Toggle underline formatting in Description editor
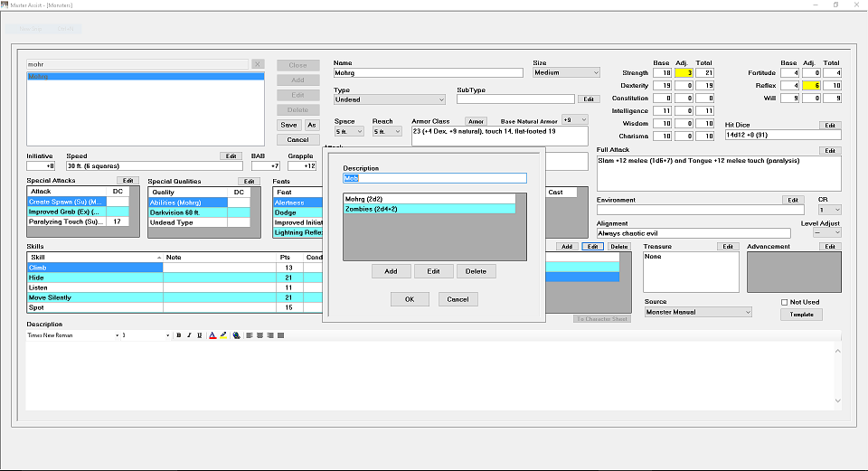Image resolution: width=868 pixels, height=471 pixels. (199, 335)
